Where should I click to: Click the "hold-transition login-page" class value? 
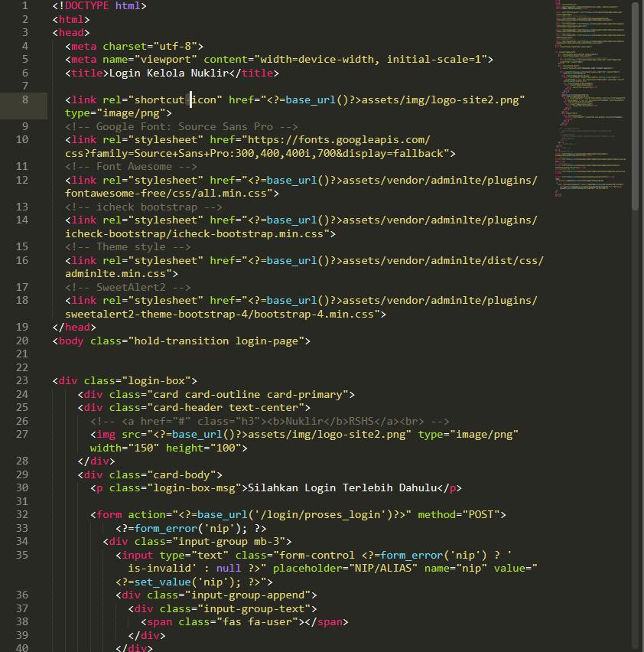click(x=216, y=341)
